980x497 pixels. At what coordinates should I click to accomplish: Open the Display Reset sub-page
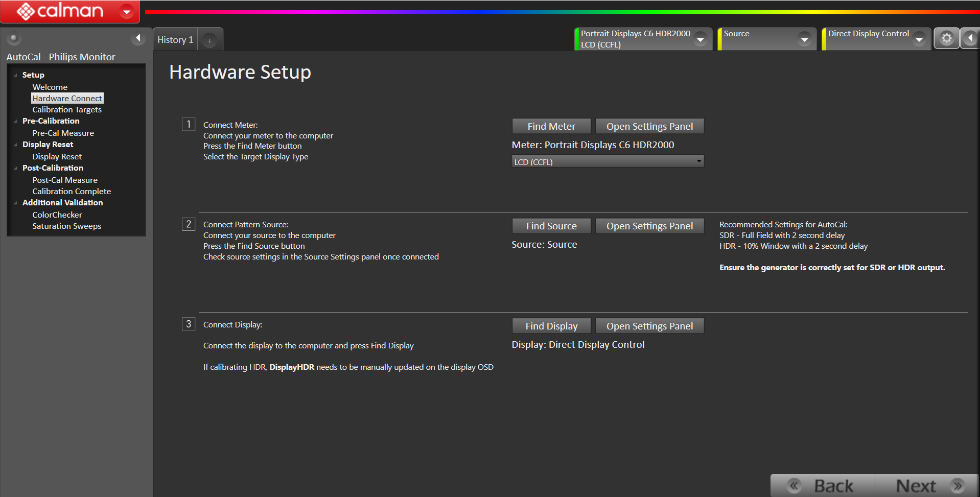(57, 157)
